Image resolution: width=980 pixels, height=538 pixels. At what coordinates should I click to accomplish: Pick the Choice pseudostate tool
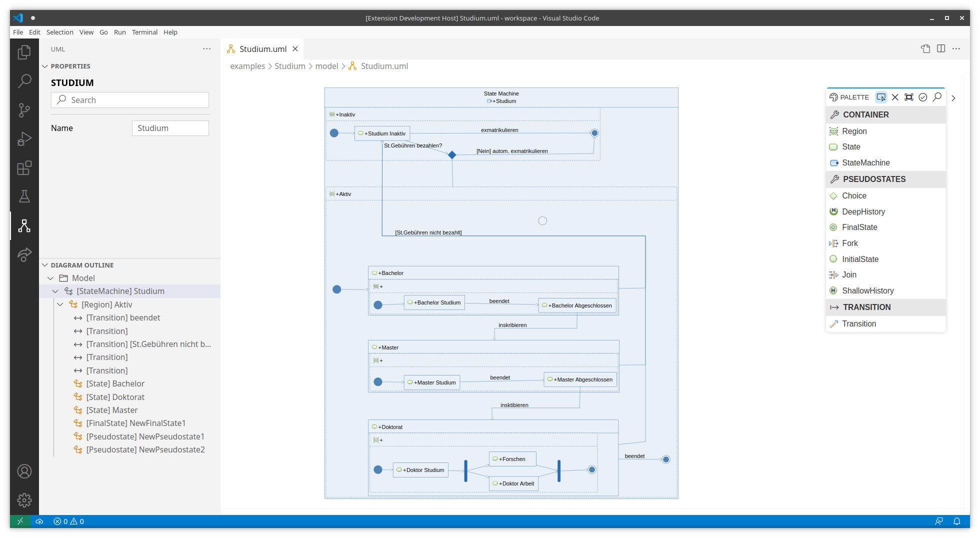(x=885, y=196)
